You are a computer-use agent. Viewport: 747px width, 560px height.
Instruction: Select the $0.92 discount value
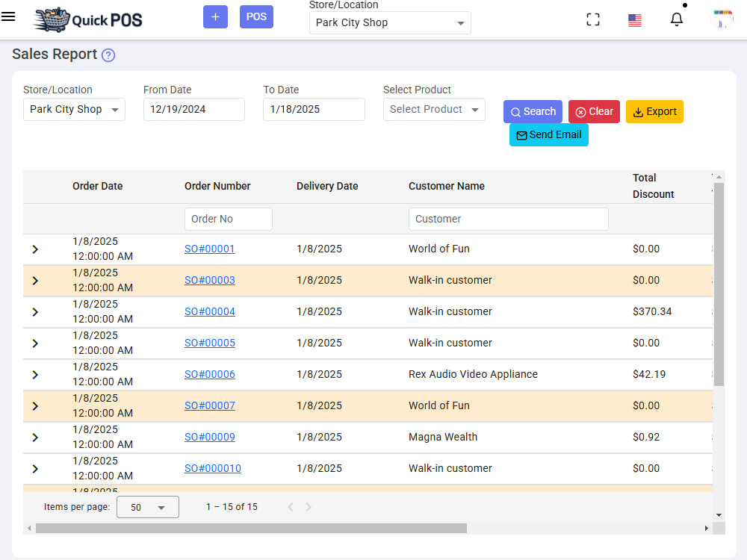tap(646, 437)
